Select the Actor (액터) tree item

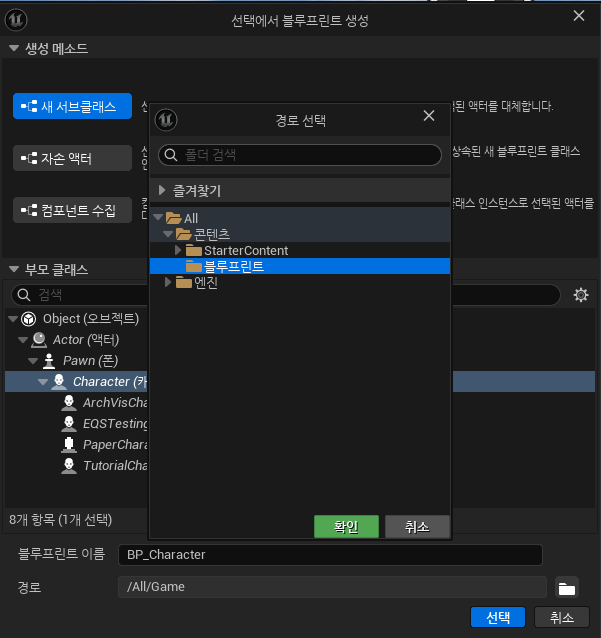click(x=85, y=340)
